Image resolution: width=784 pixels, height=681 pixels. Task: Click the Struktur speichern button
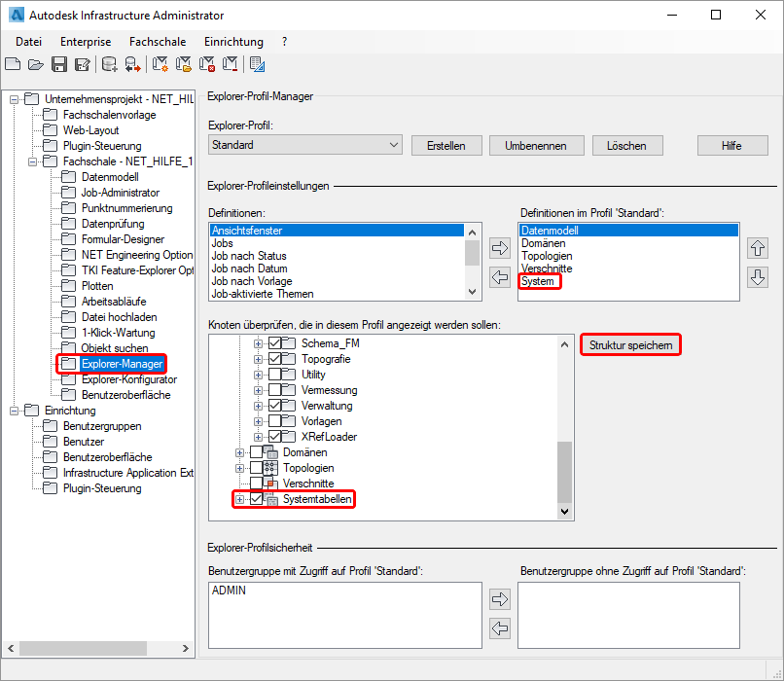[630, 345]
